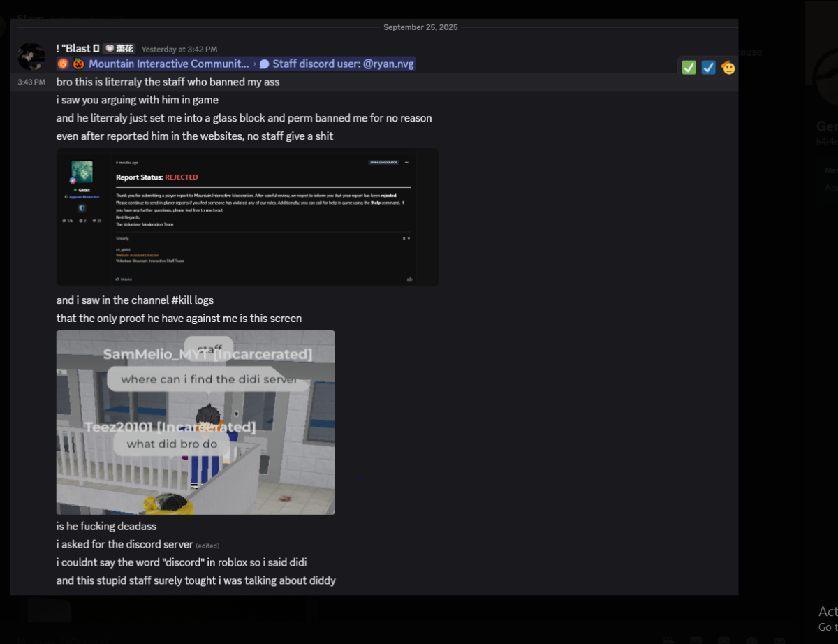This screenshot has height=644, width=838.
Task: Toggle the blue checkmark reaction
Action: coord(708,68)
